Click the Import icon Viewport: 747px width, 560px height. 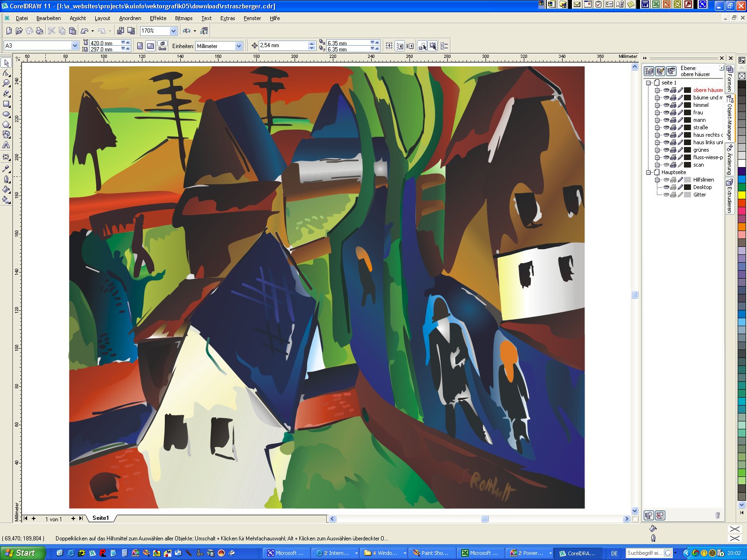(x=120, y=31)
